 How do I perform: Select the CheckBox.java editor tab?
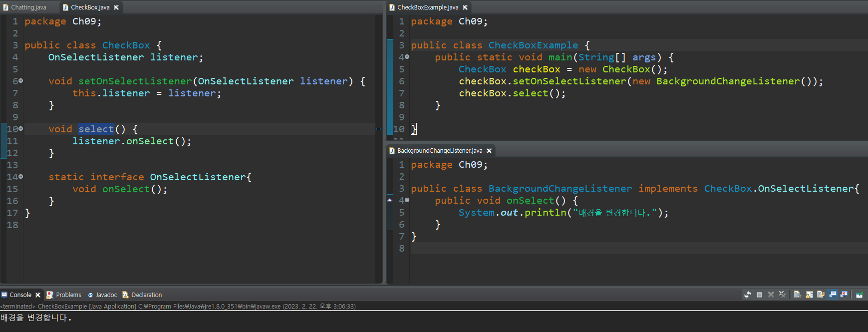(x=90, y=7)
